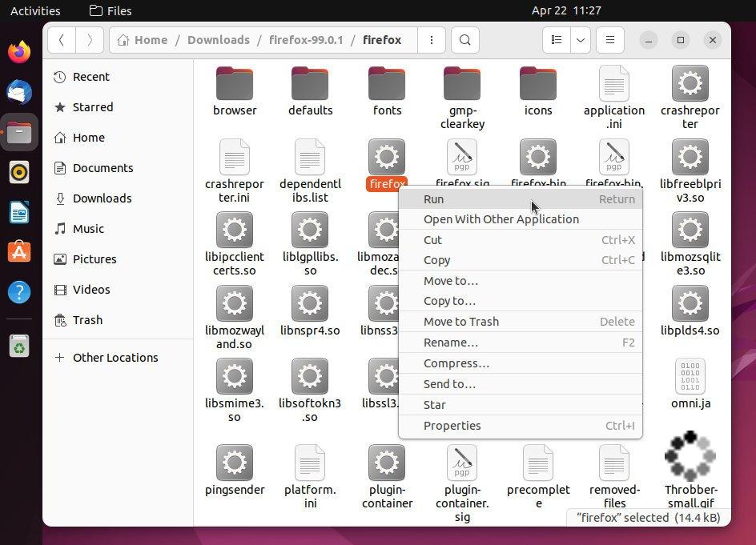Open the Files hamburger menu
This screenshot has width=756, height=545.
pyautogui.click(x=609, y=39)
